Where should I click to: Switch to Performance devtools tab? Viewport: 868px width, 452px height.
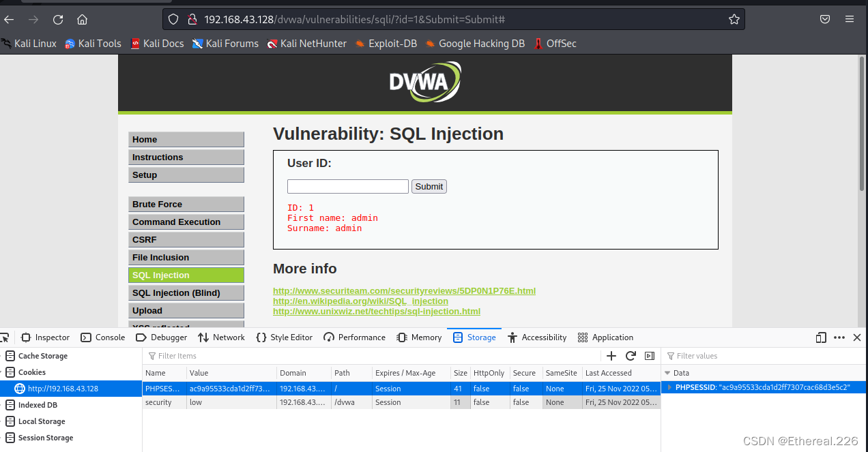pyautogui.click(x=355, y=337)
